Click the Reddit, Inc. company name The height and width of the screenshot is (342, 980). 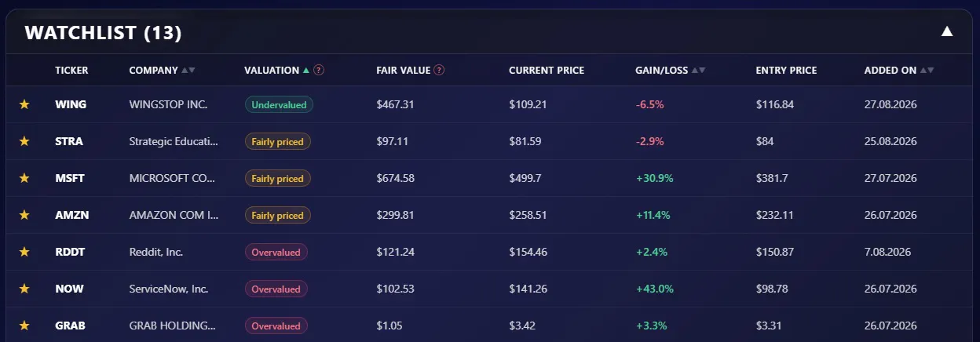click(155, 252)
